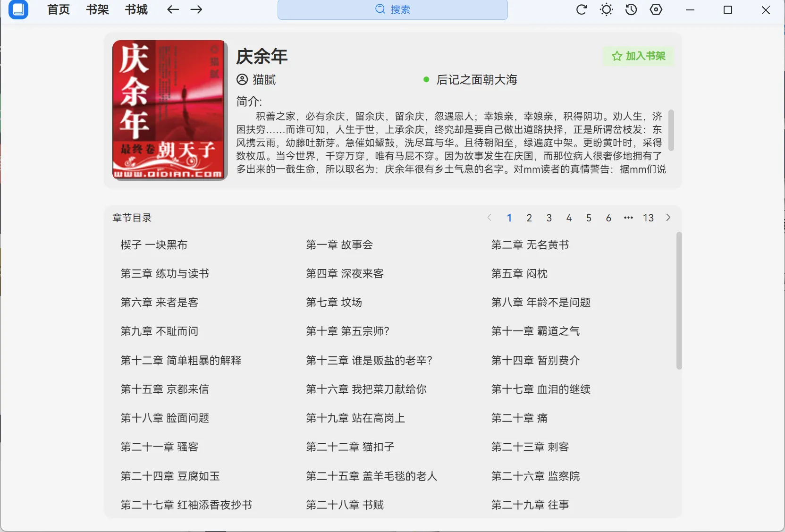Screen dimensions: 785x532
Task: Open chapter 第十三章 谁是贩盐的老辛?
Action: coord(369,360)
